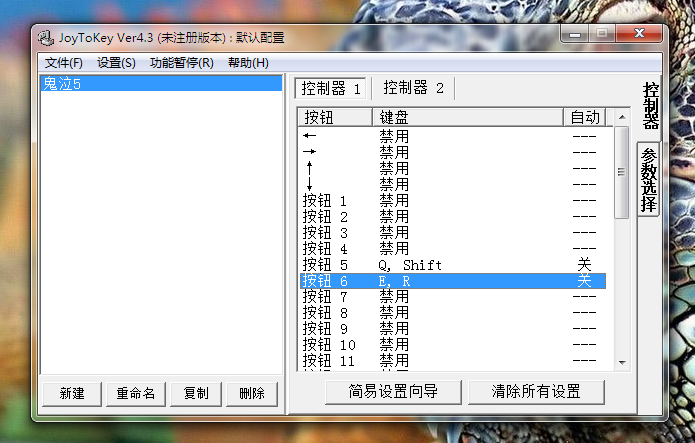Click 清除所有设置 button

536,392
